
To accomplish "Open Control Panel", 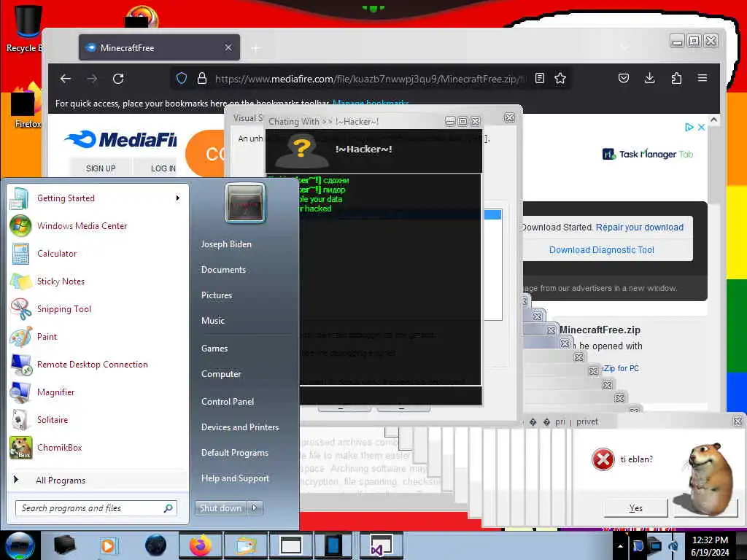I will pos(228,402).
